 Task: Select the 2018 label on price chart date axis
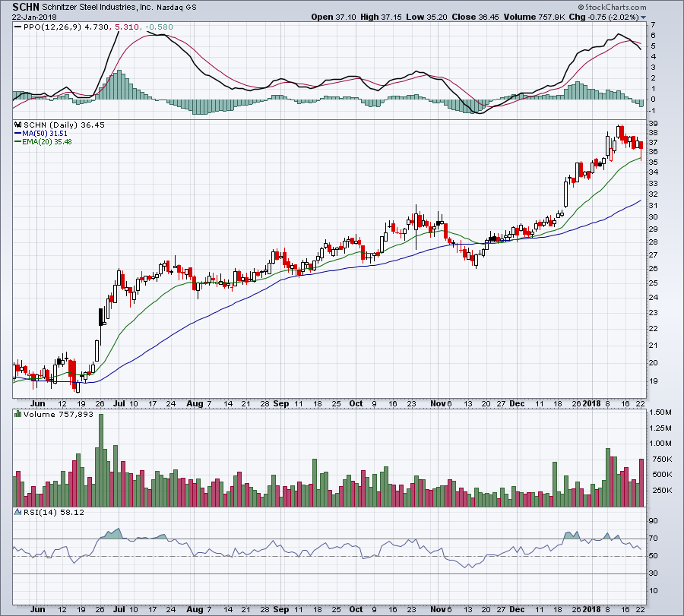591,403
